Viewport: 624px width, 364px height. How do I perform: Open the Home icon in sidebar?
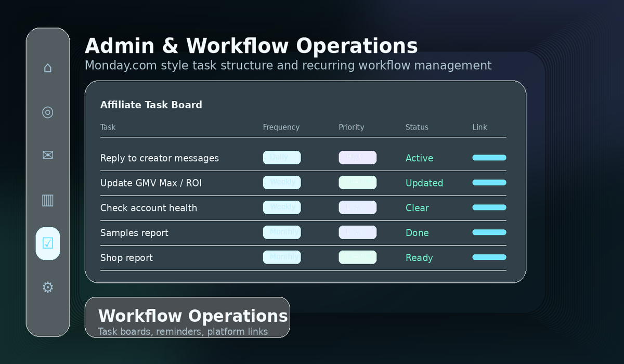pos(48,68)
